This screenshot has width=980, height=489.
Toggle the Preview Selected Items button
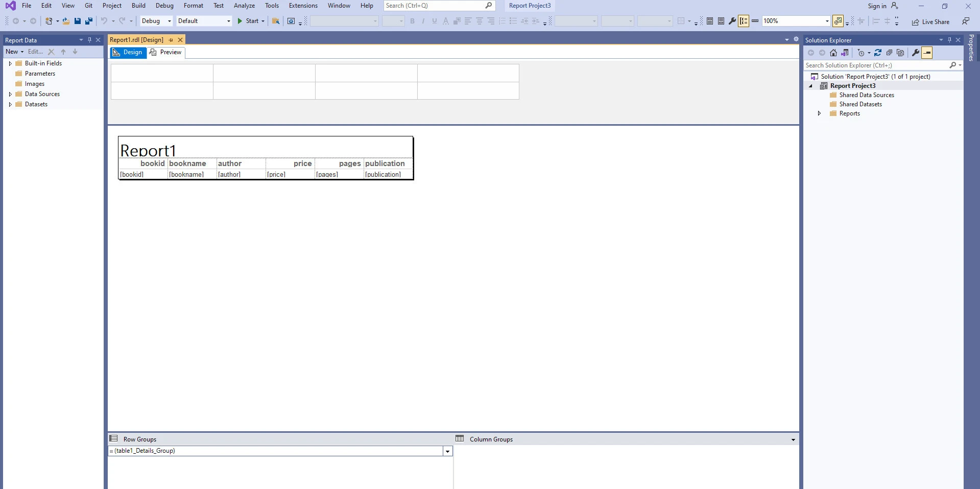point(927,53)
